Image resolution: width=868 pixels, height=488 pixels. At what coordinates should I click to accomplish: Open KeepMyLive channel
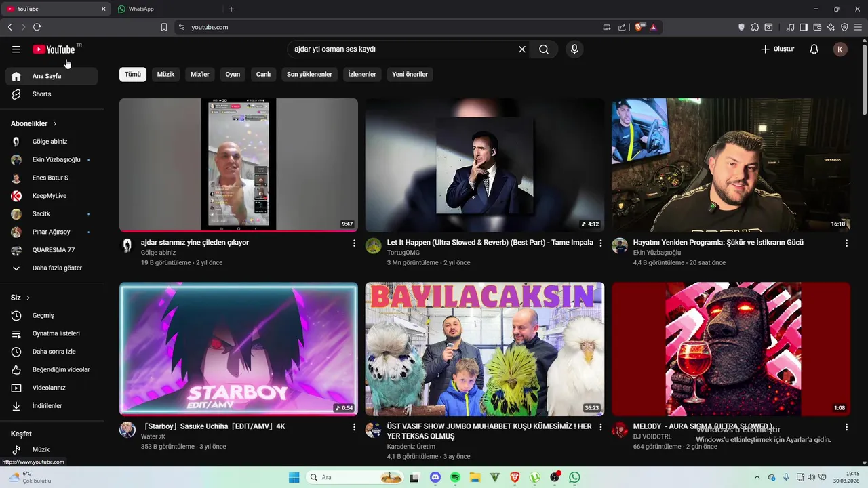point(52,196)
